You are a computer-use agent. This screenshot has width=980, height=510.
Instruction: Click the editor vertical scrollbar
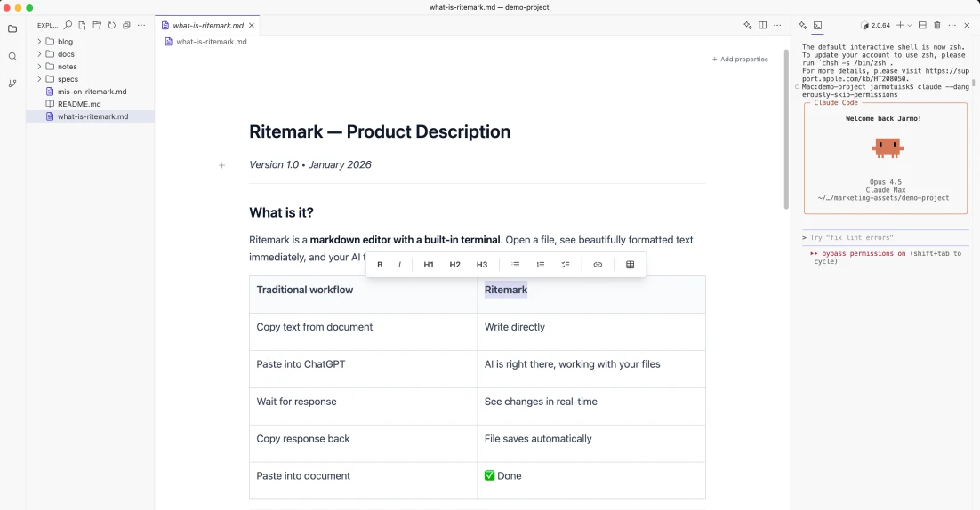(x=786, y=129)
